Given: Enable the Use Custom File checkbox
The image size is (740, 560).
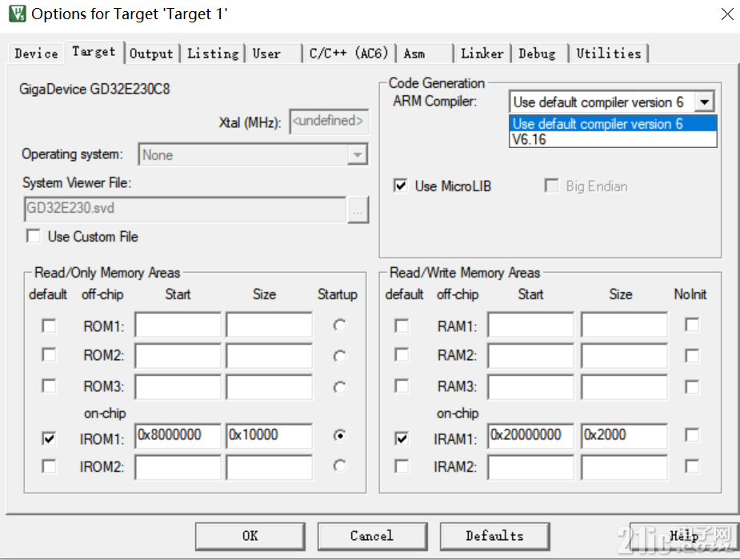Looking at the screenshot, I should 34,236.
